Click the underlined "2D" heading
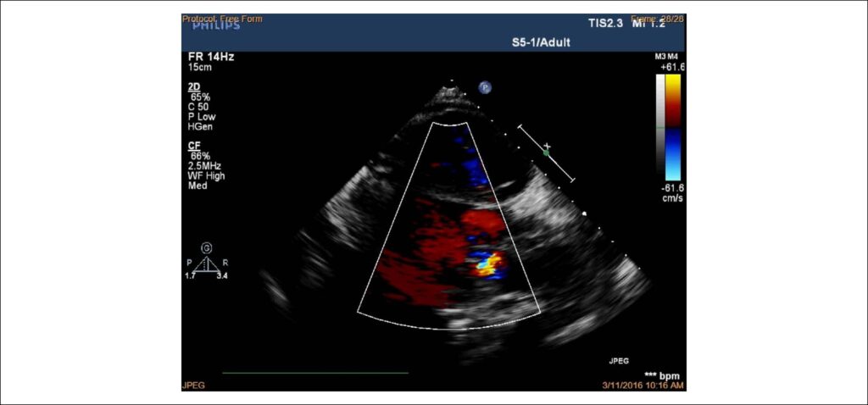 [195, 87]
